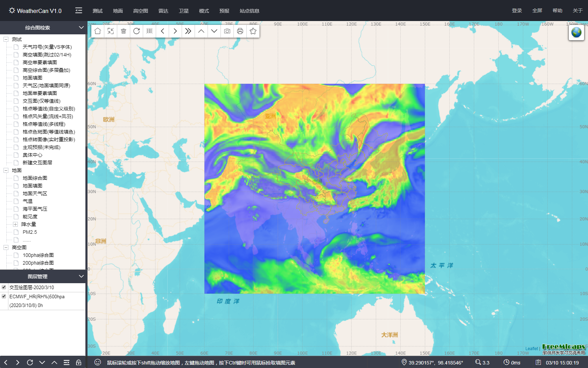The width and height of the screenshot is (588, 368).
Task: Collapse the 综合图检索 panel with its chevron
Action: [82, 28]
